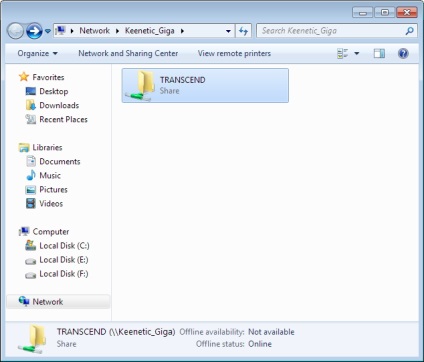The height and width of the screenshot is (362, 424).
Task: Click the Forward navigation arrow button
Action: coord(34,31)
